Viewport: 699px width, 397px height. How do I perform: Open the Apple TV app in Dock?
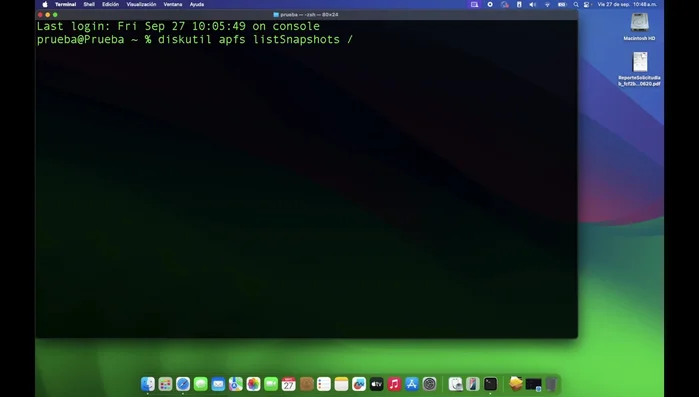click(x=377, y=384)
